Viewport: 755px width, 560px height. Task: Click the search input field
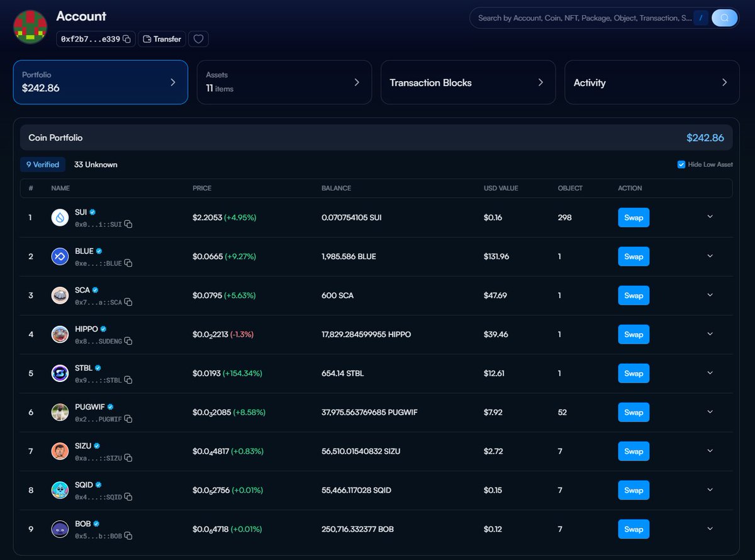point(585,18)
